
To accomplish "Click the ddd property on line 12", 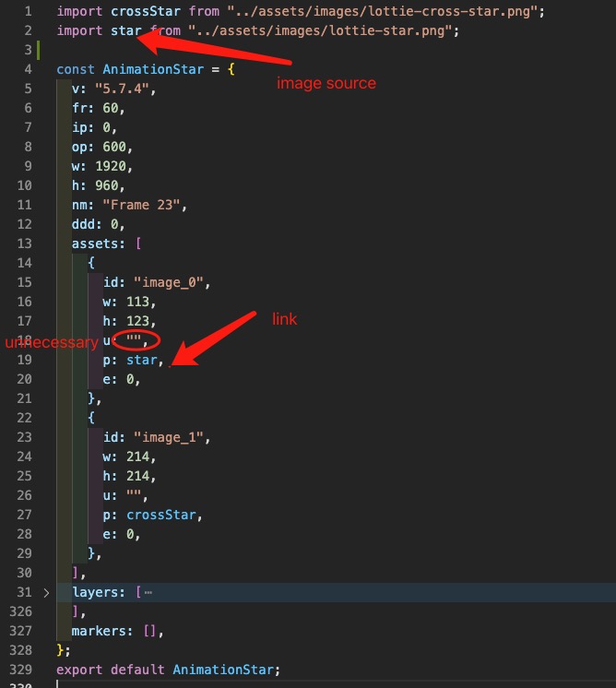I will click(x=83, y=224).
